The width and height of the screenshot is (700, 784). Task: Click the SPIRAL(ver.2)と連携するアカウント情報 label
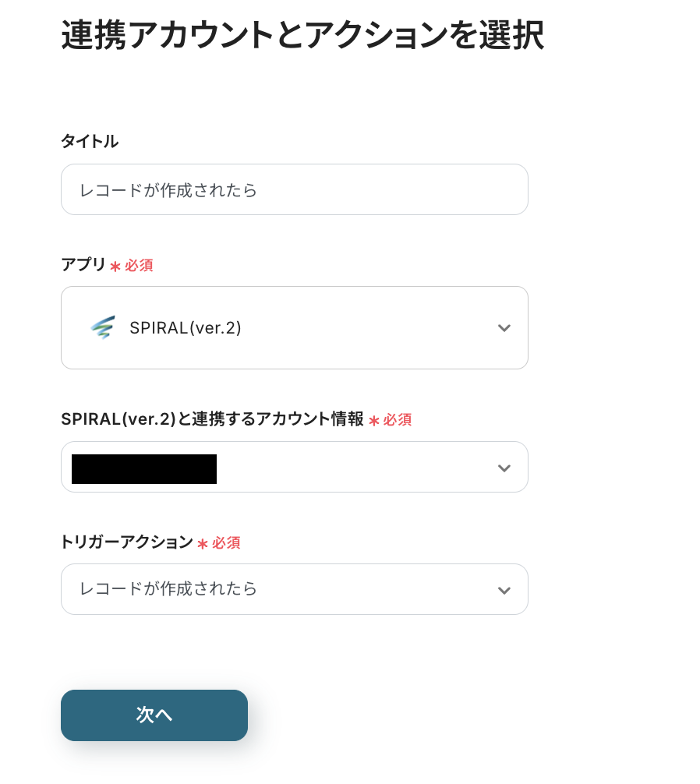pyautogui.click(x=212, y=419)
